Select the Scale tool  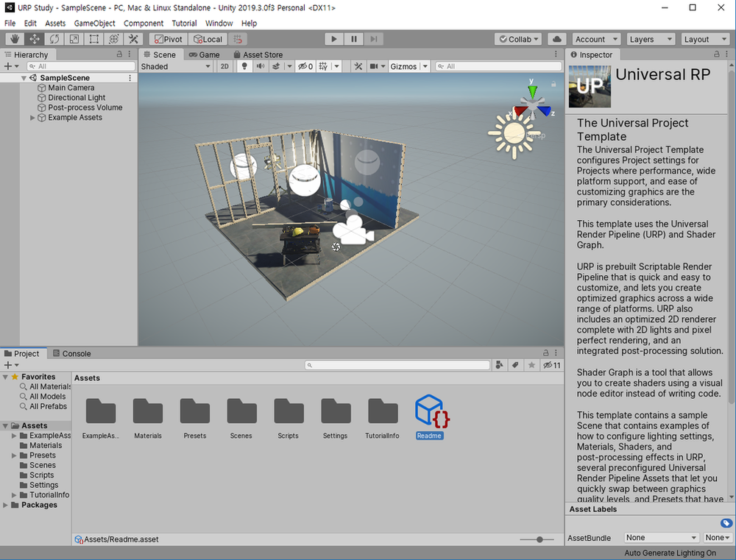74,39
